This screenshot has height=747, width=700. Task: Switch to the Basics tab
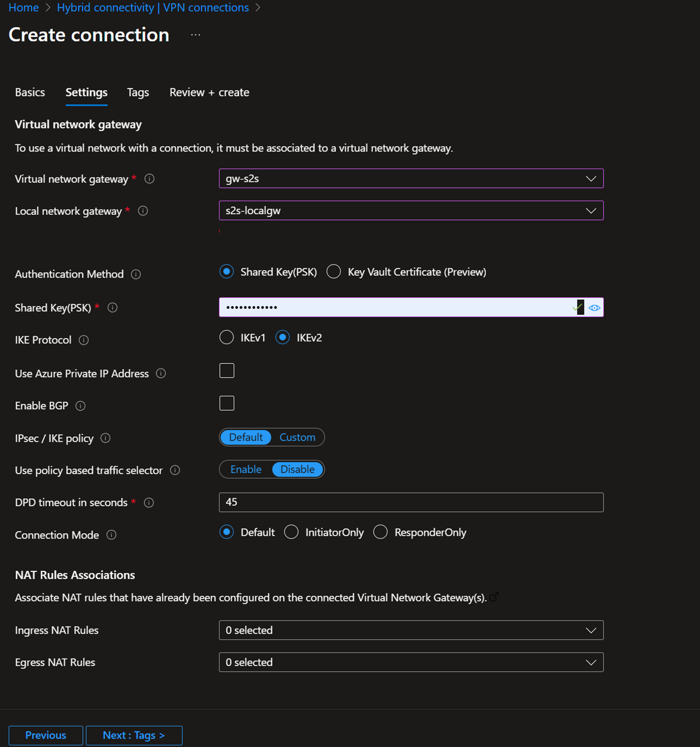click(30, 92)
